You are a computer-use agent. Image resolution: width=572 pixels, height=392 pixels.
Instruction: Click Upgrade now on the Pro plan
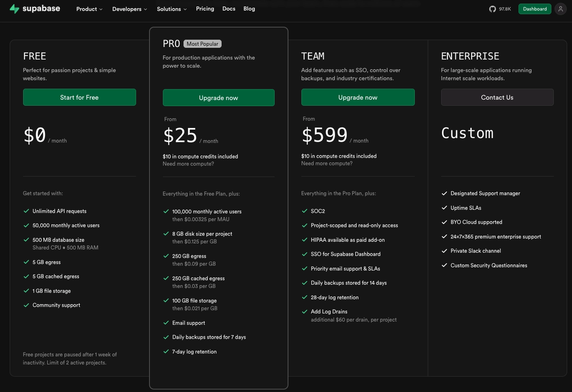point(219,98)
